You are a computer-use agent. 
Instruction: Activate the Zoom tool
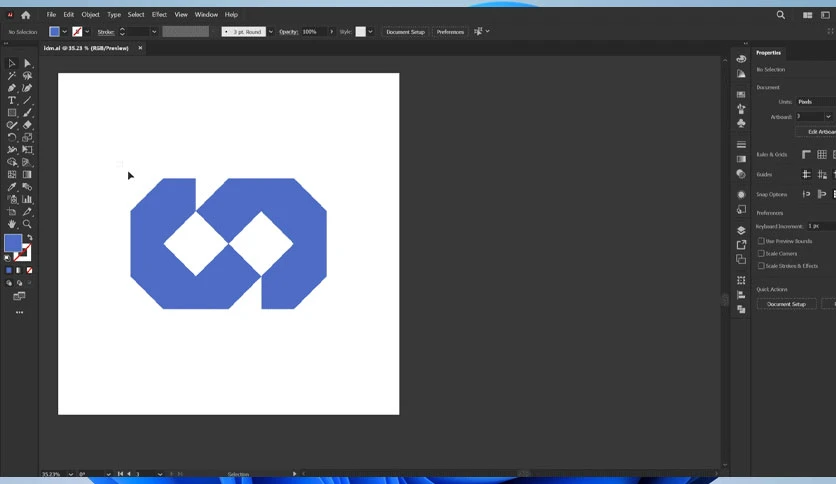coord(27,224)
